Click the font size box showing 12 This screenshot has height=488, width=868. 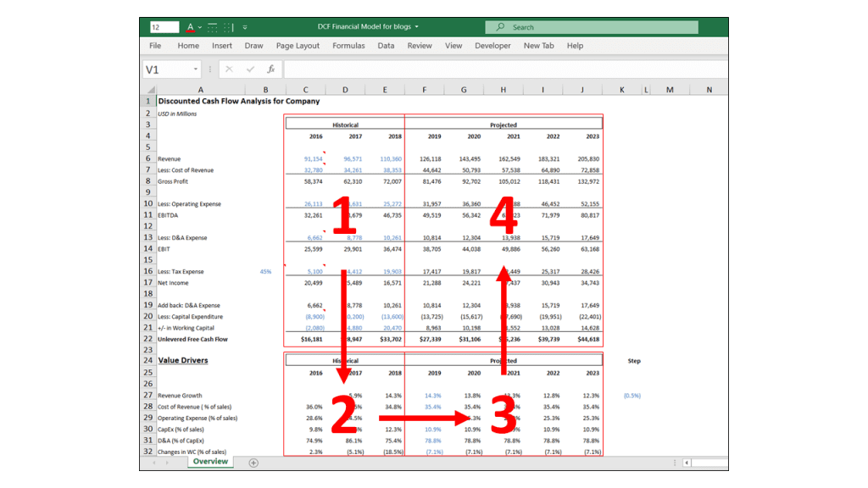[164, 27]
